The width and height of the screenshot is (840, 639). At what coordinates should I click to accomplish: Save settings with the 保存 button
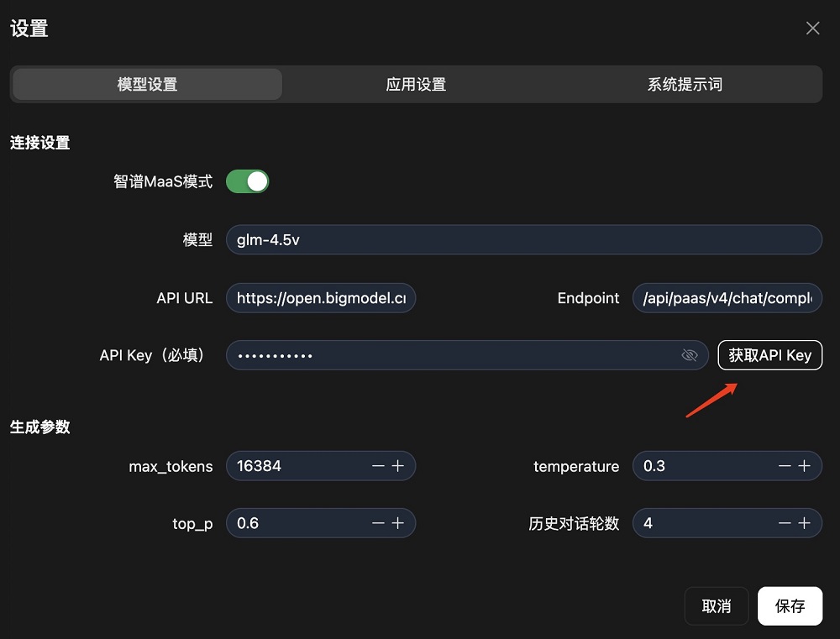click(x=790, y=606)
